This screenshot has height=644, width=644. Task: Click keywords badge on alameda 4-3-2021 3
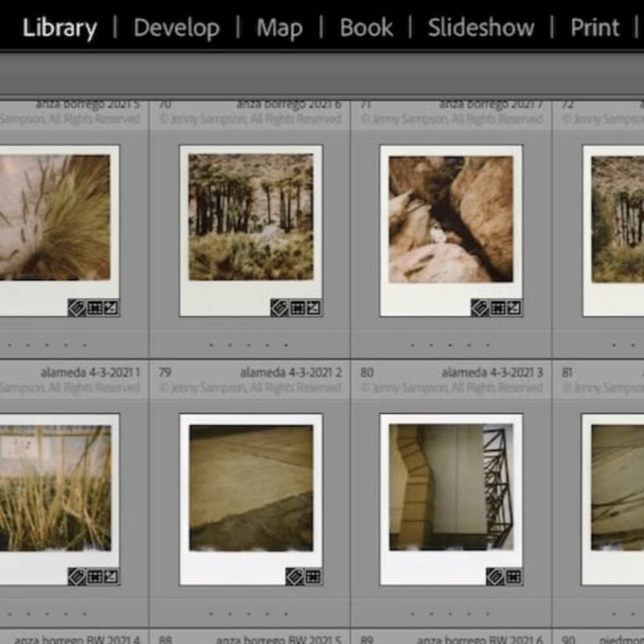point(495,576)
